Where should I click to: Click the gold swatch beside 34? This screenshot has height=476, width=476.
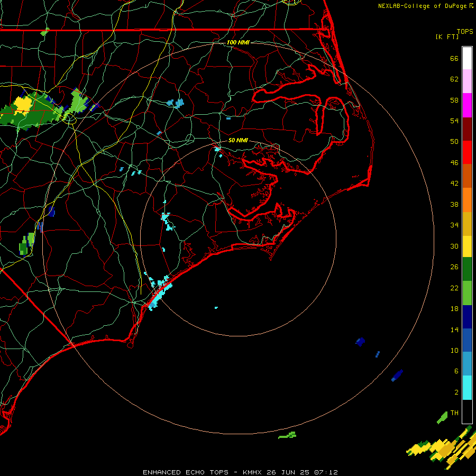coord(467,224)
